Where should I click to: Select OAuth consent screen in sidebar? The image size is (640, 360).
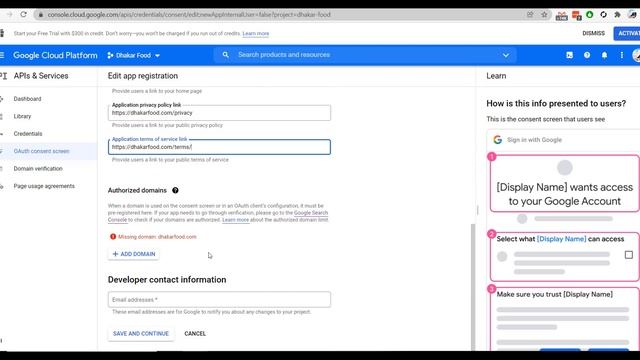(x=41, y=151)
